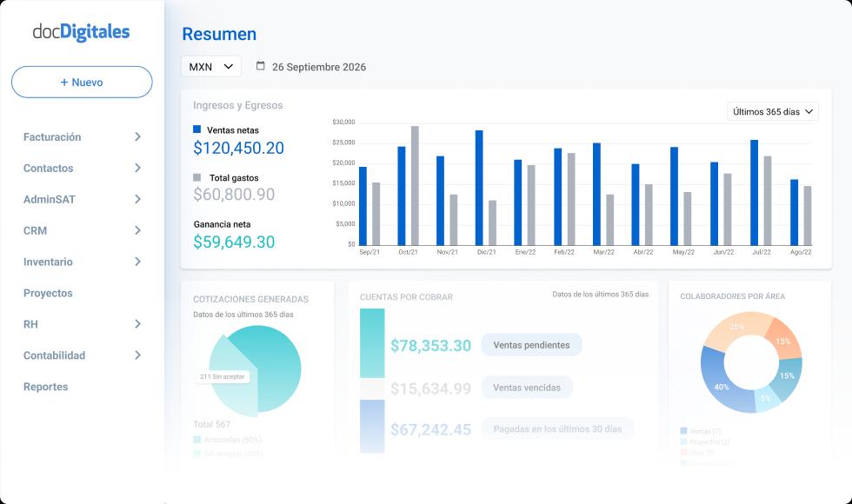The image size is (852, 504).
Task: Open the CRM menu item
Action: click(x=36, y=231)
